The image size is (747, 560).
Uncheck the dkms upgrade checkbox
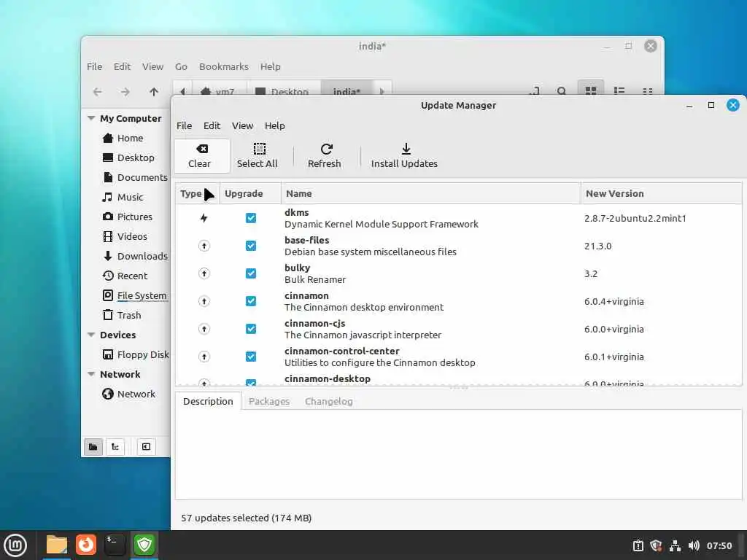tap(251, 218)
